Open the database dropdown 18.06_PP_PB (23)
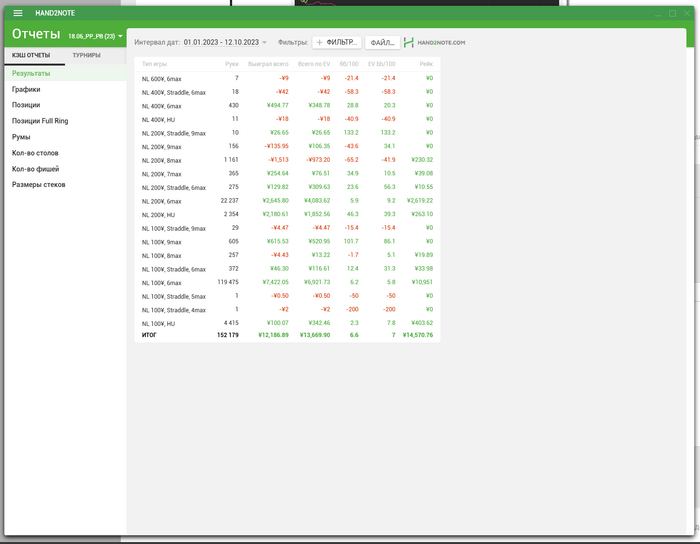This screenshot has width=700, height=544. point(95,36)
